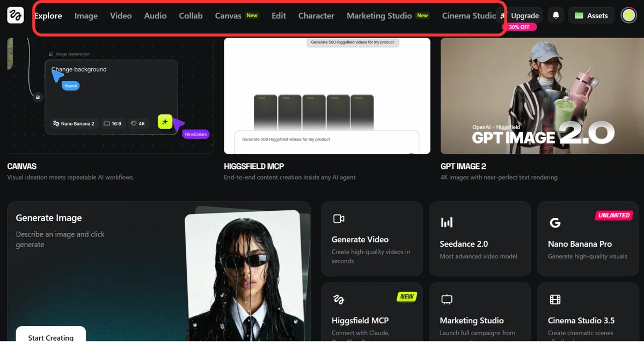
Task: Click the 'Generate 500 Higgsfield videos' input box
Action: click(x=327, y=142)
